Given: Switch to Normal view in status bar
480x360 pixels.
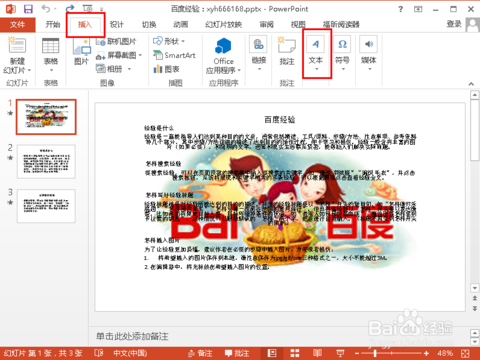Looking at the screenshot, I should coord(272,353).
